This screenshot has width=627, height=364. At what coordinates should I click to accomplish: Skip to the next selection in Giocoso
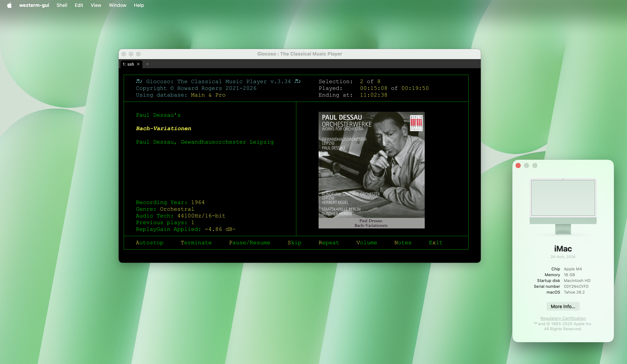click(294, 243)
